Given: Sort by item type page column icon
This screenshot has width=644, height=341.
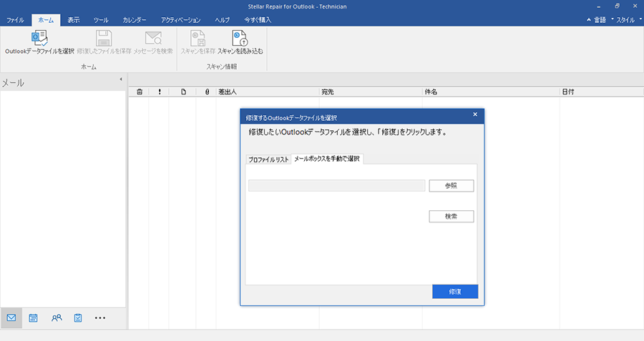Looking at the screenshot, I should (183, 92).
